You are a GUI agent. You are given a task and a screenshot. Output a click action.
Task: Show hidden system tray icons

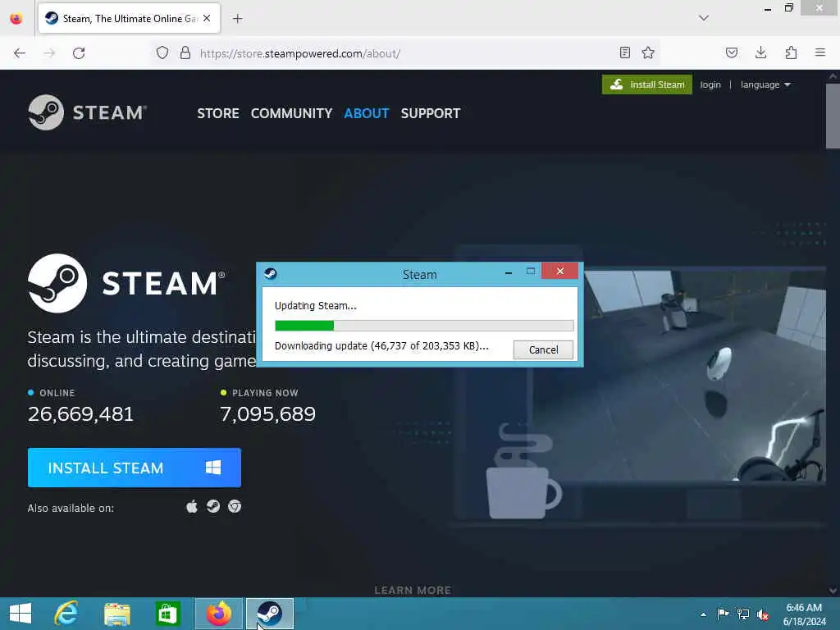[703, 614]
